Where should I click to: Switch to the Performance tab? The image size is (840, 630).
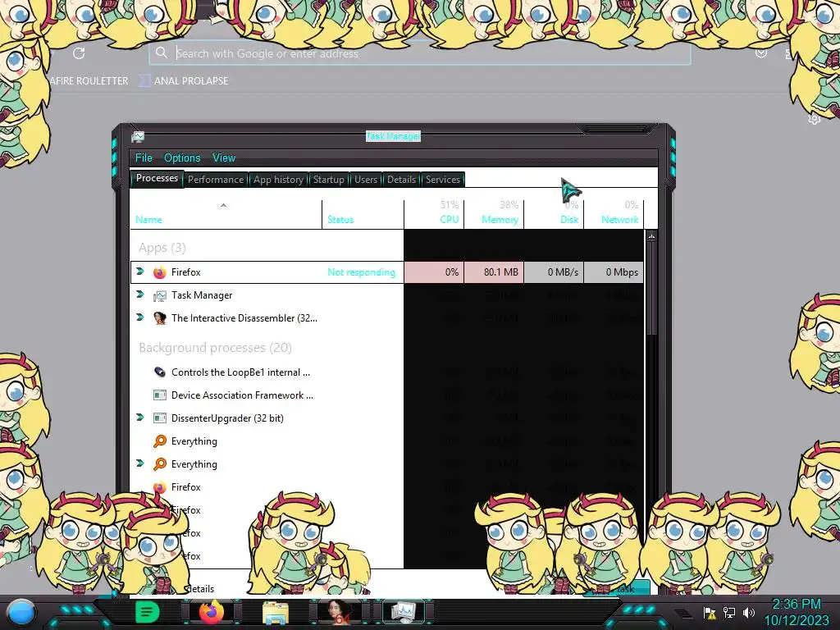pos(216,180)
